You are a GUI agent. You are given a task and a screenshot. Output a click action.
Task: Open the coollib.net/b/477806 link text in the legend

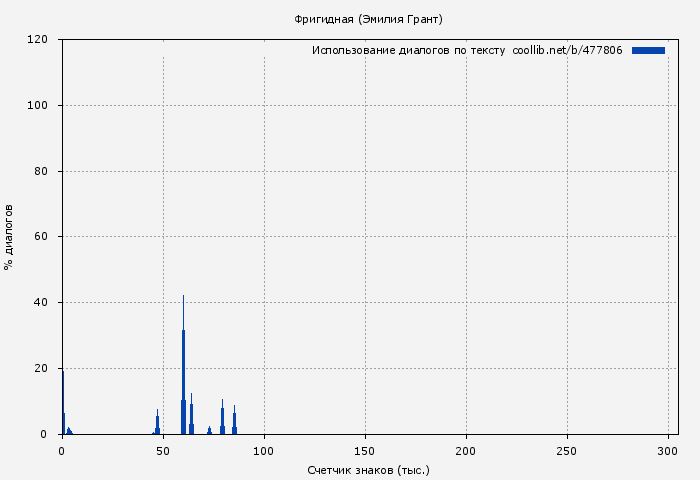point(567,50)
